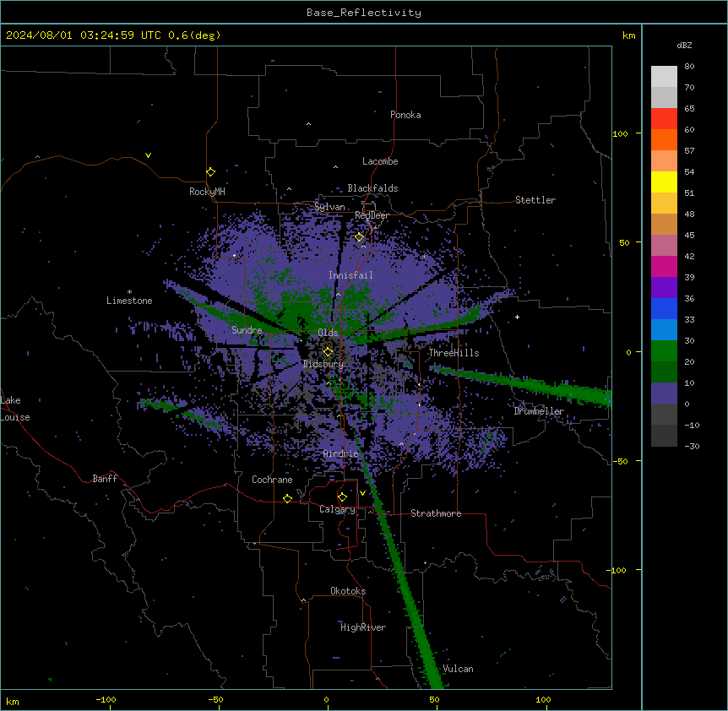Click the Sylvan map label
Image resolution: width=728 pixels, height=711 pixels.
coord(329,207)
